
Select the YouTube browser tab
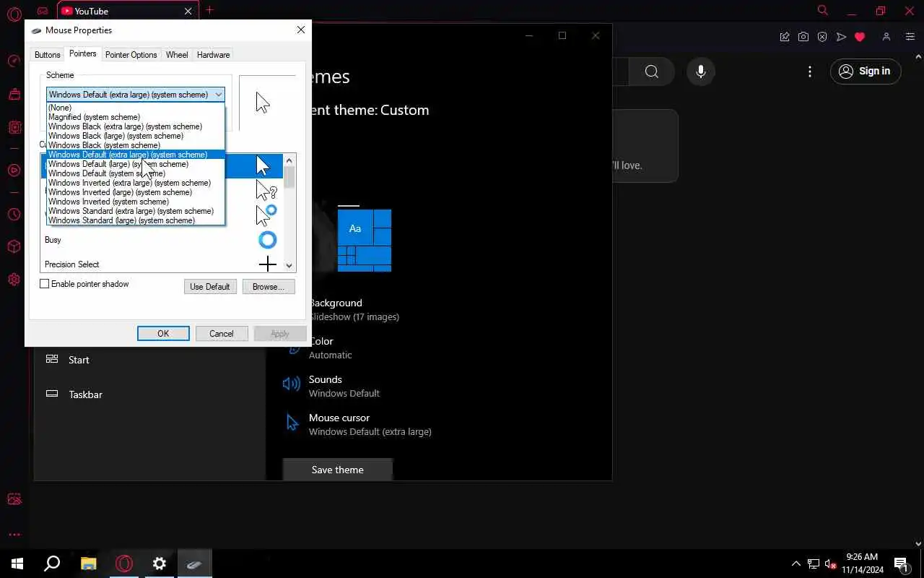point(126,11)
